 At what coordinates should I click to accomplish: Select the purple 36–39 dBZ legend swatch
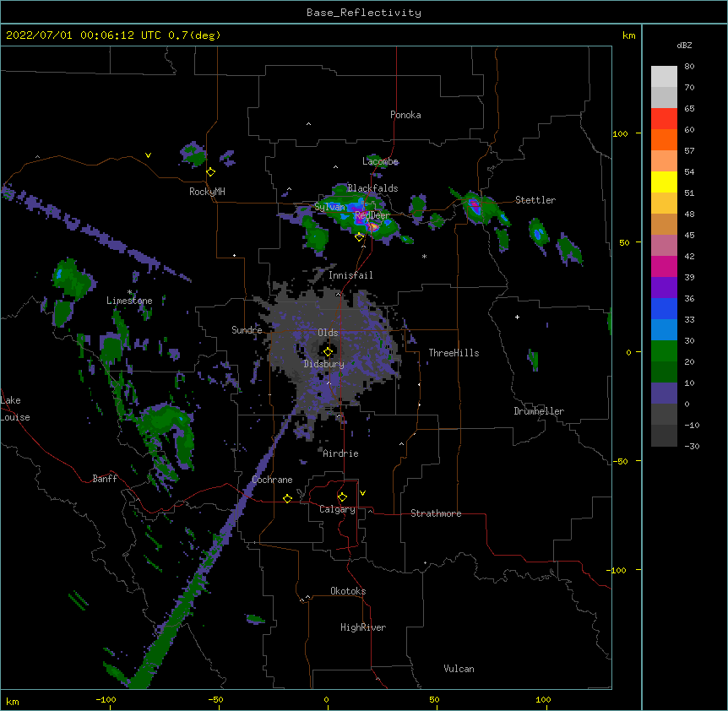tap(664, 288)
